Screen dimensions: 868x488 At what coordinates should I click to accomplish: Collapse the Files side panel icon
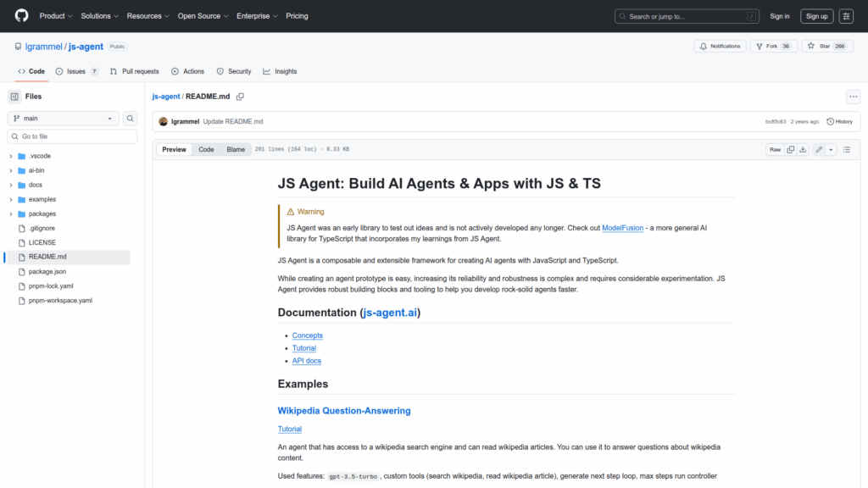tap(14, 97)
